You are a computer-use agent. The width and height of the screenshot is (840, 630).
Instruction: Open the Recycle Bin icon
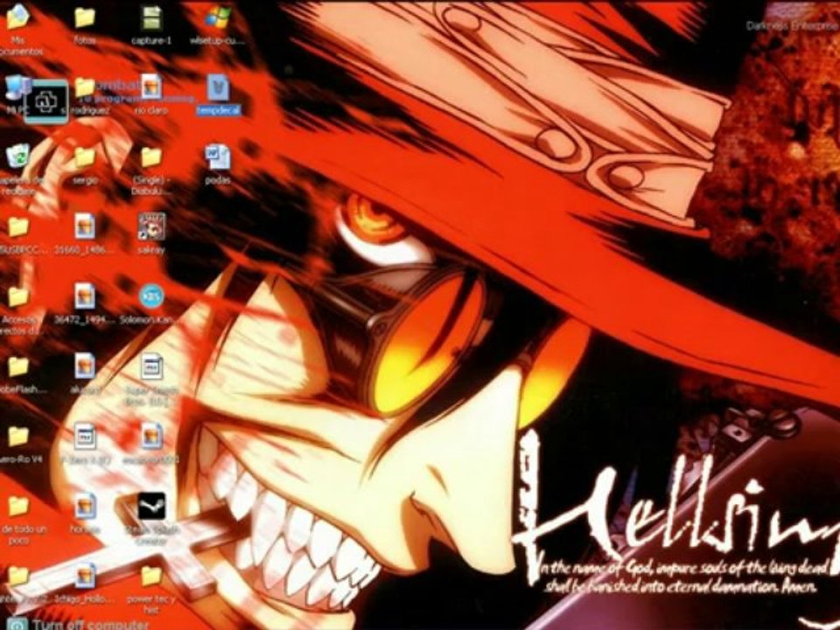pyautogui.click(x=19, y=157)
